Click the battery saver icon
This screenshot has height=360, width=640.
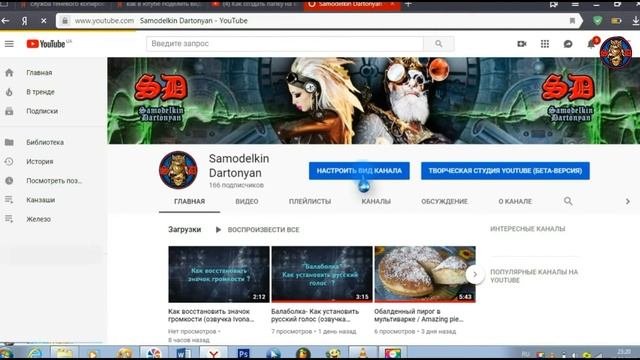coord(616,20)
